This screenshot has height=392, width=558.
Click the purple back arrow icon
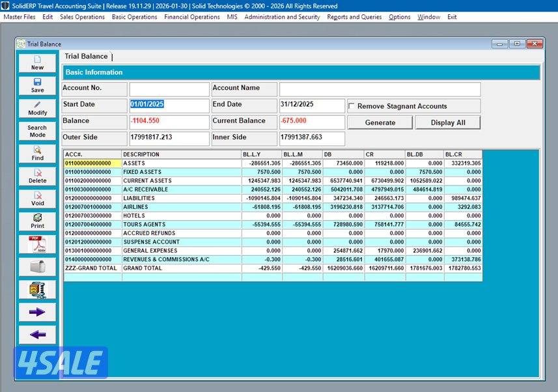pyautogui.click(x=36, y=334)
